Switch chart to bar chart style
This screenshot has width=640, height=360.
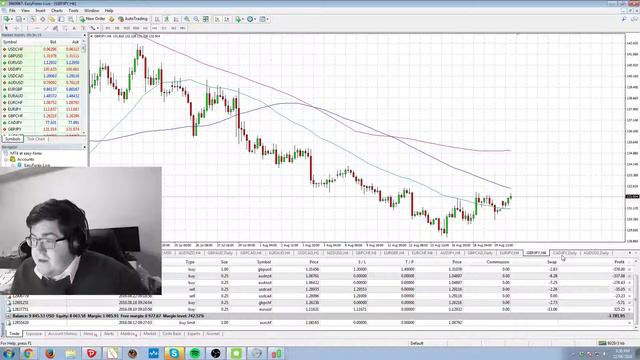[157, 19]
